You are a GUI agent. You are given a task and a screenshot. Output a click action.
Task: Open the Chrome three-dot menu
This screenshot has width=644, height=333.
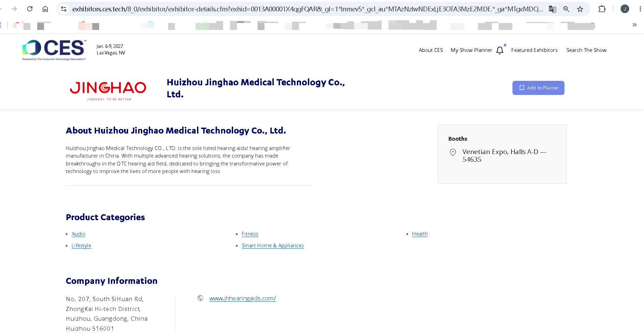point(640,9)
